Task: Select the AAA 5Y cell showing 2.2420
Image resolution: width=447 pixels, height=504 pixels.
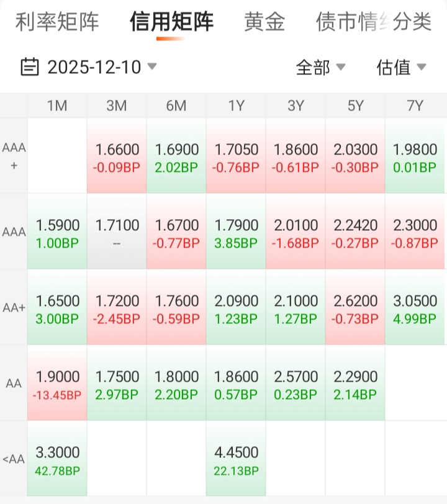Action: [355, 232]
